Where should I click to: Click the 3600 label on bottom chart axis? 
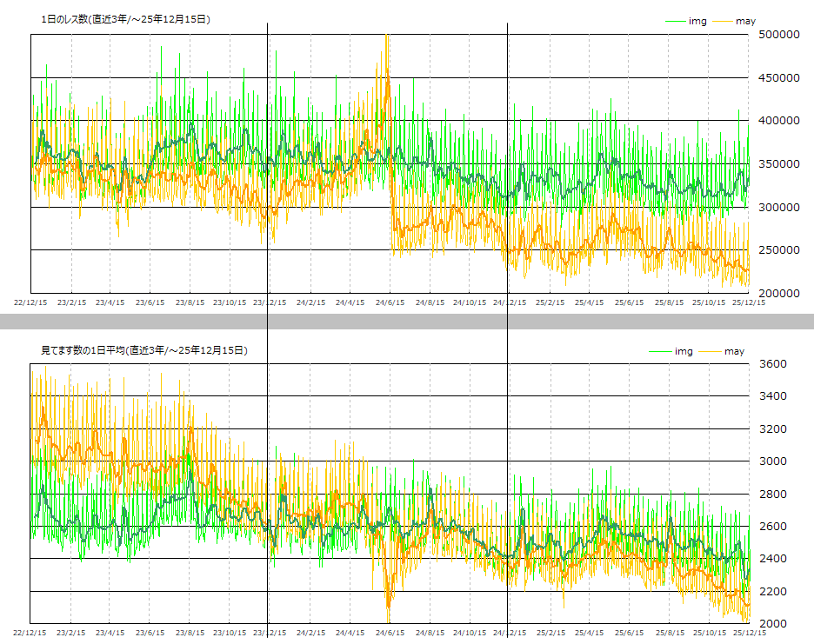(774, 364)
